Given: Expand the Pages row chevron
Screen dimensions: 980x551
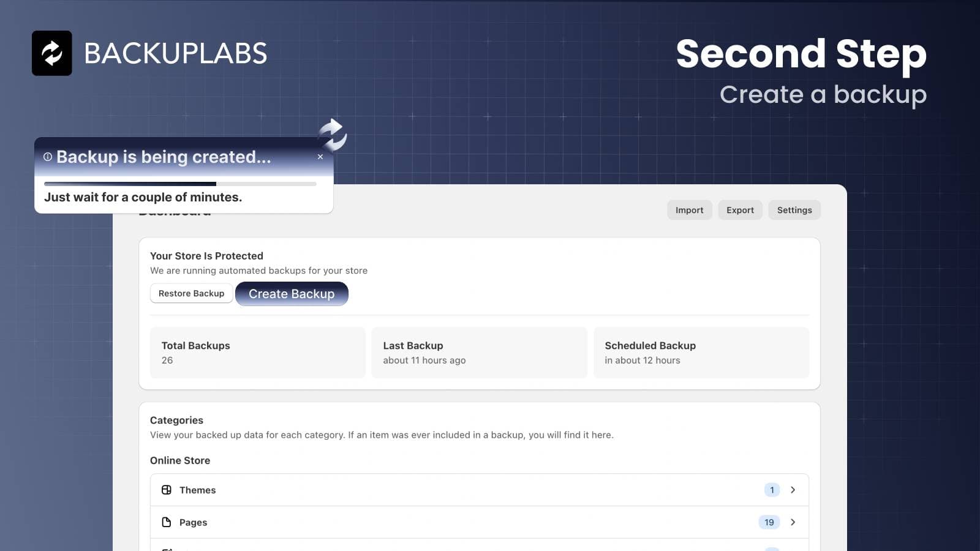Looking at the screenshot, I should coord(793,522).
